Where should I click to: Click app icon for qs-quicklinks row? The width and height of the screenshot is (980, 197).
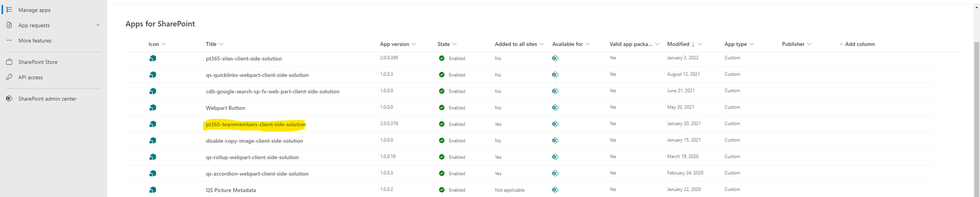(x=153, y=75)
